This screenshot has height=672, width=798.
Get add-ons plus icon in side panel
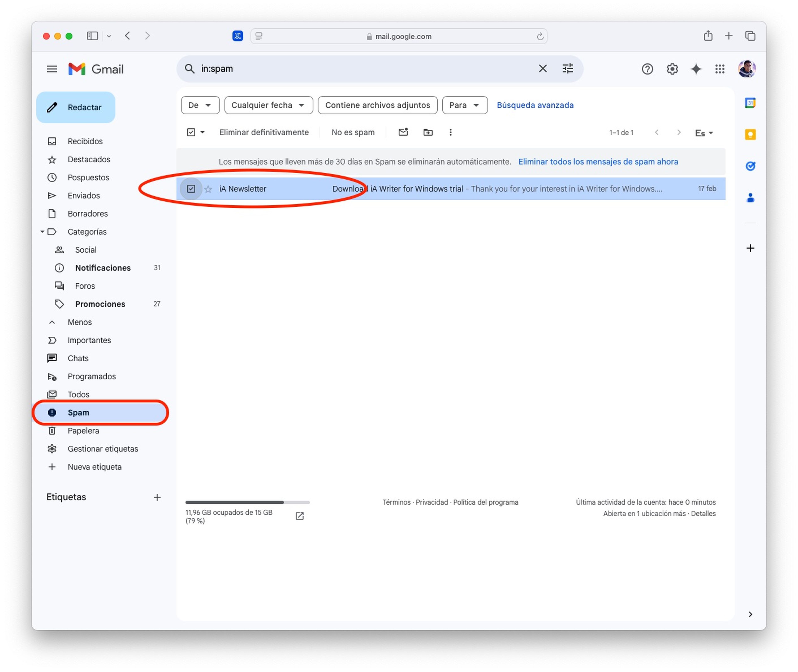tap(750, 248)
